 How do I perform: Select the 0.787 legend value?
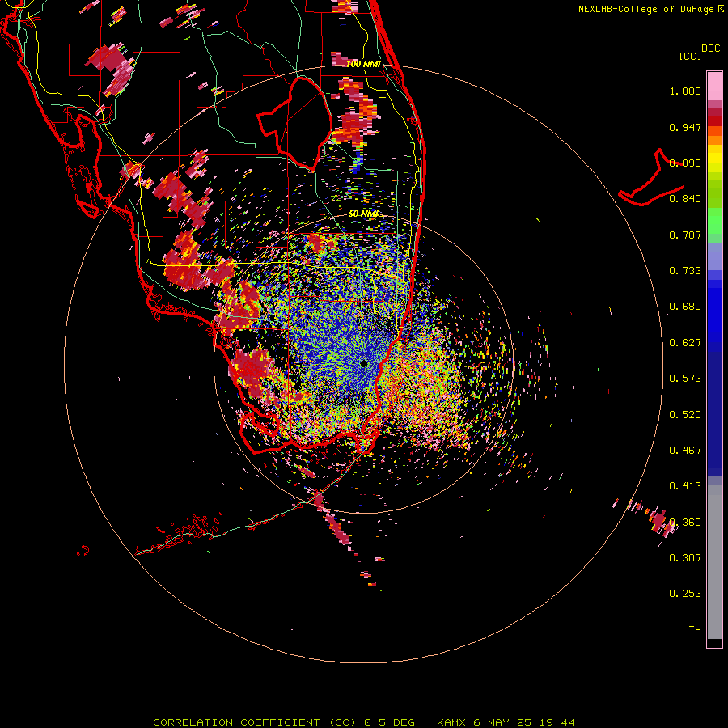pyautogui.click(x=685, y=235)
